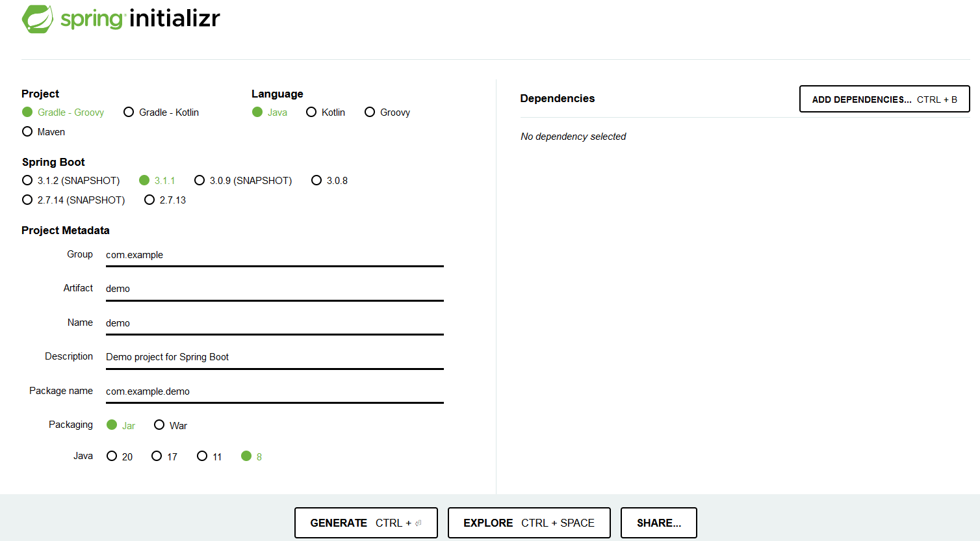980x541 pixels.
Task: Click the Spring Initializr leaf logo
Action: [x=38, y=19]
